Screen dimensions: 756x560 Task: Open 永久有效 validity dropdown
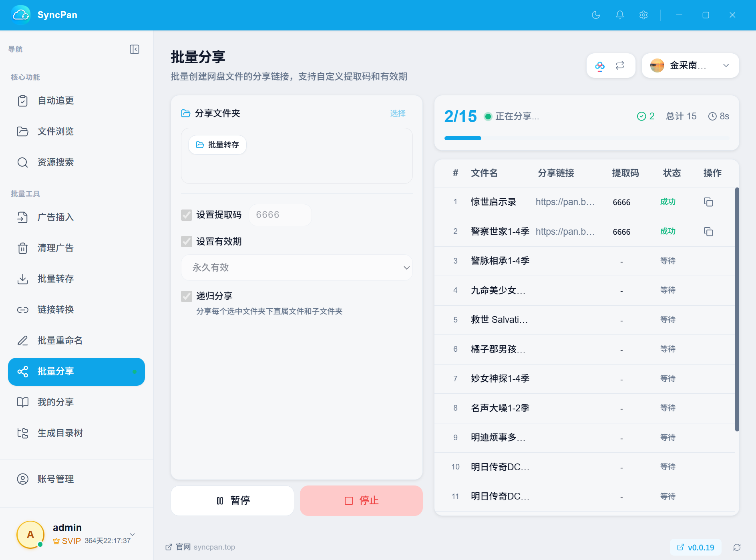[x=297, y=268]
